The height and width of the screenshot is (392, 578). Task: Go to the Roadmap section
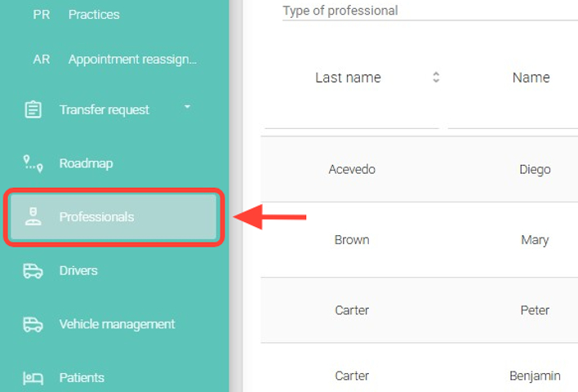(x=86, y=163)
